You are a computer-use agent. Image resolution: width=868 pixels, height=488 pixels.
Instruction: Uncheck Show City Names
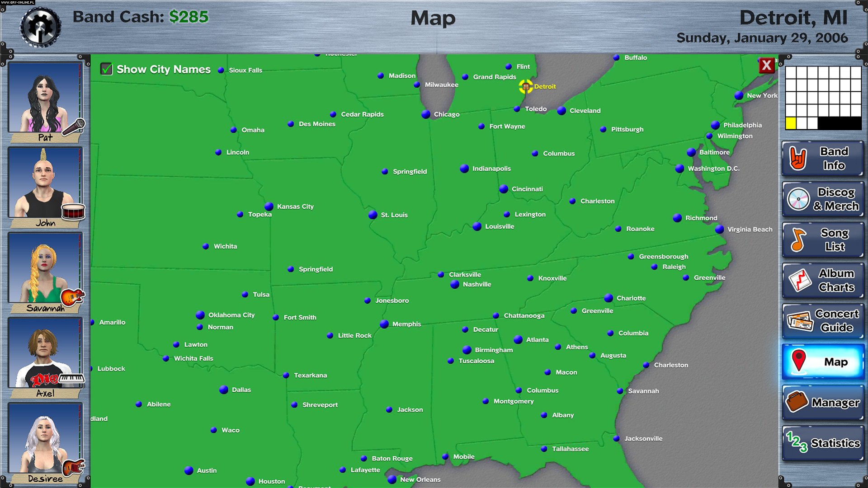click(107, 69)
